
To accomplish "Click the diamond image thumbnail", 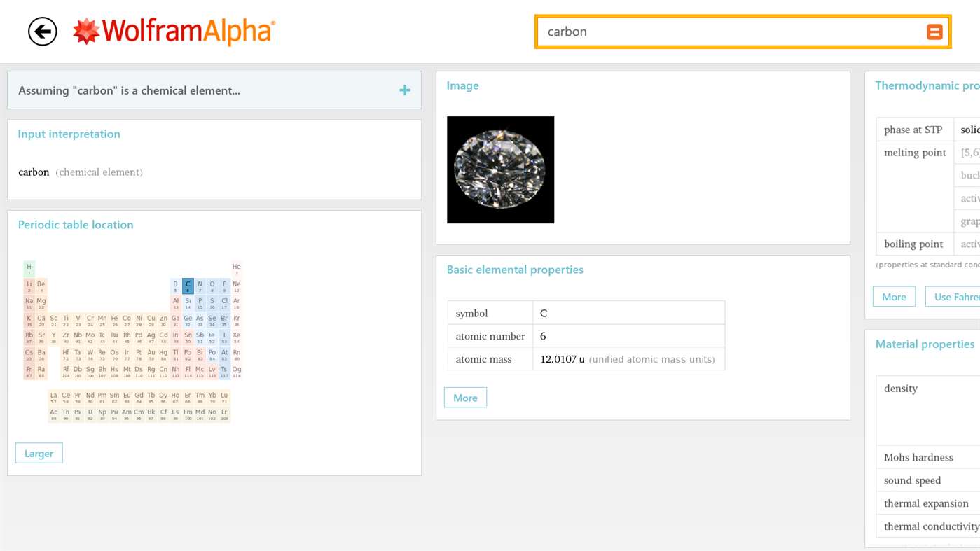I will 500,169.
